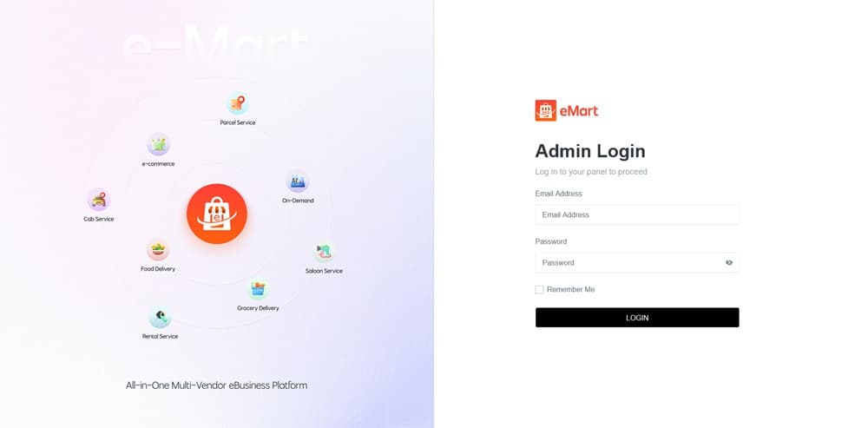Click the Food Delivery icon
The image size is (868, 428).
click(158, 250)
